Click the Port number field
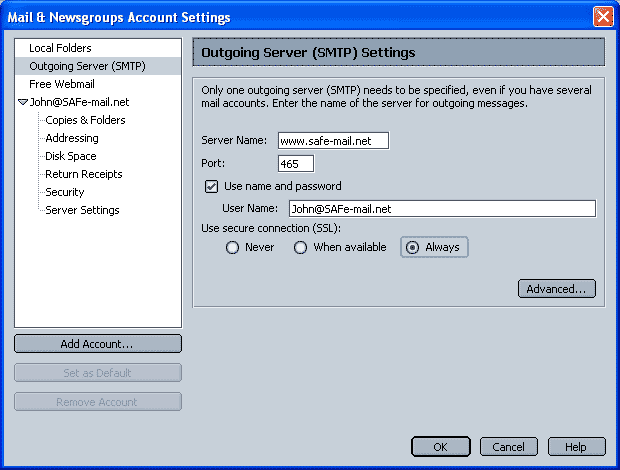This screenshot has width=620, height=470. pyautogui.click(x=296, y=164)
